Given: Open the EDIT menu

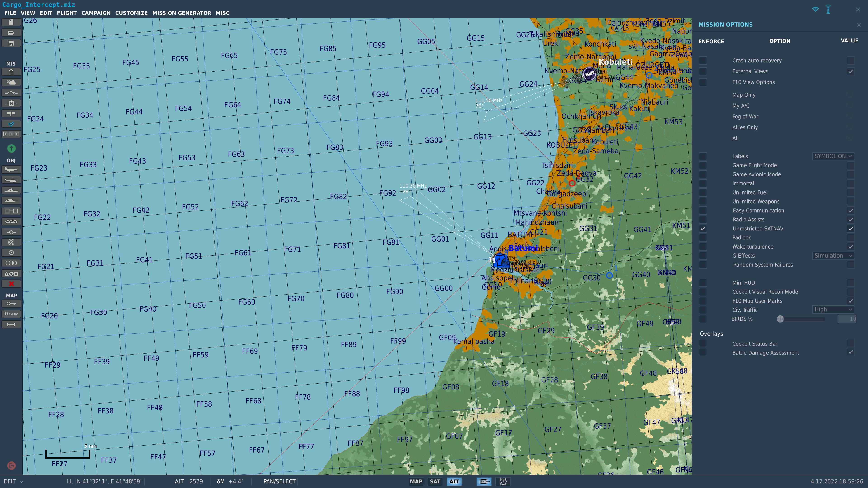Looking at the screenshot, I should coord(46,13).
